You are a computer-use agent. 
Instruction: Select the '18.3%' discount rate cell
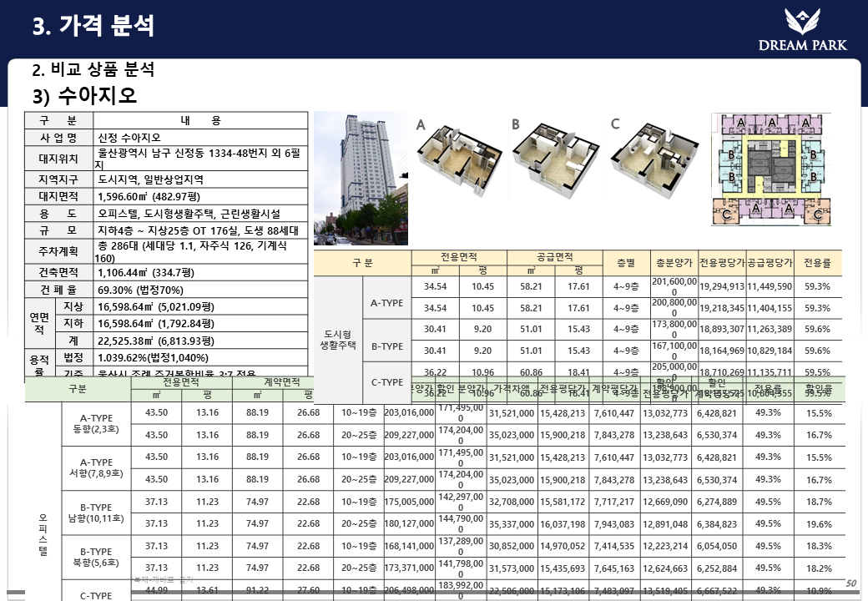820,546
